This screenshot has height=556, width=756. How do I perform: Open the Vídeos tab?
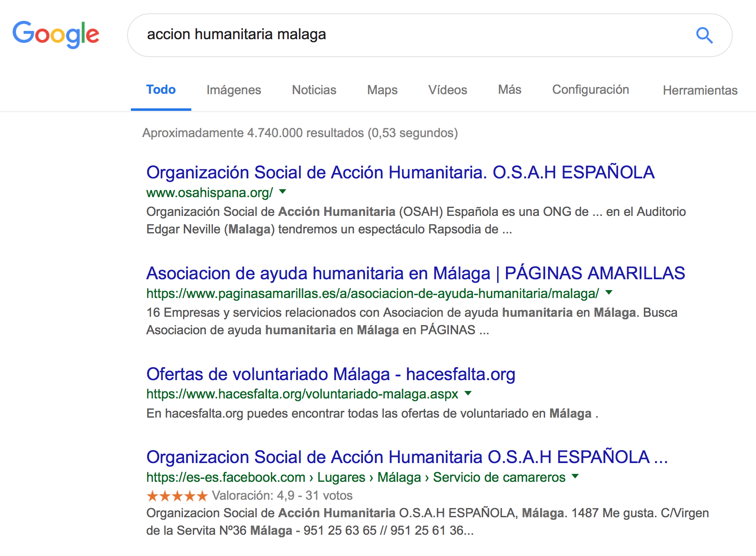pyautogui.click(x=448, y=90)
